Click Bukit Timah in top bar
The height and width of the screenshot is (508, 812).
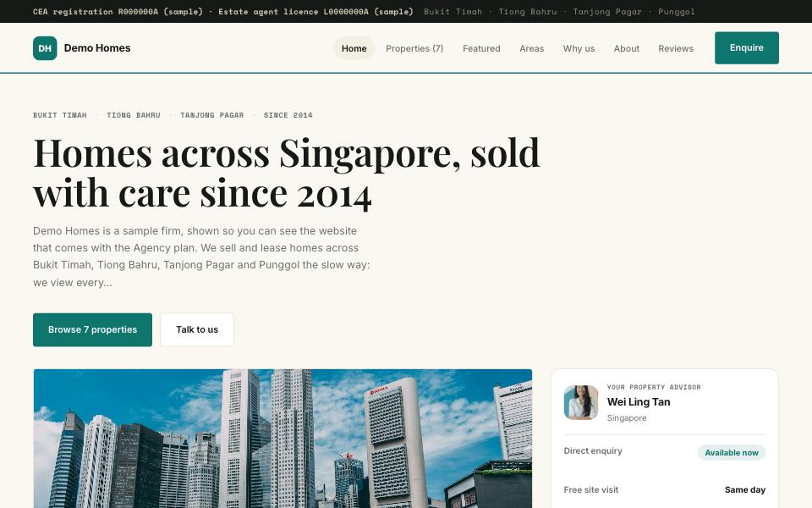pyautogui.click(x=453, y=11)
